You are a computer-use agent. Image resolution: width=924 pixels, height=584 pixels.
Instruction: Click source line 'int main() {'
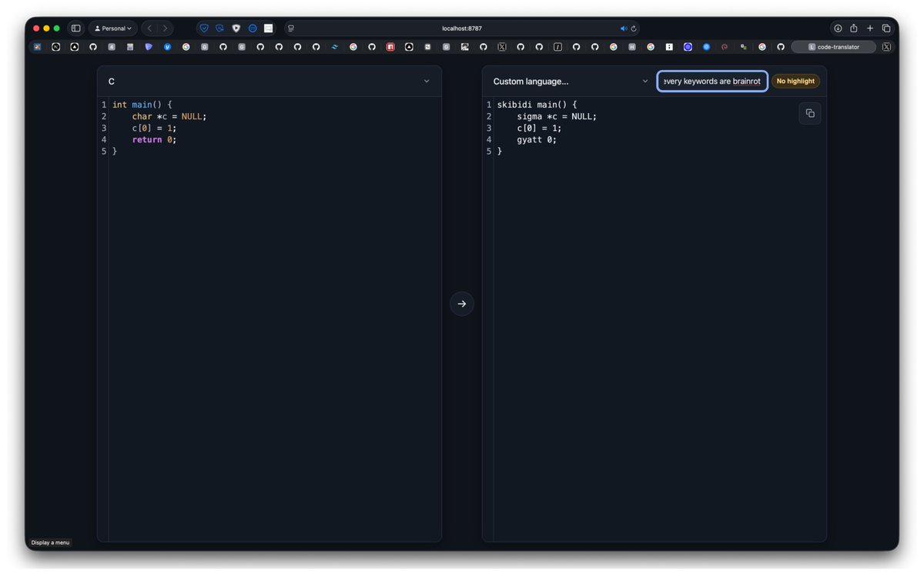(x=142, y=105)
